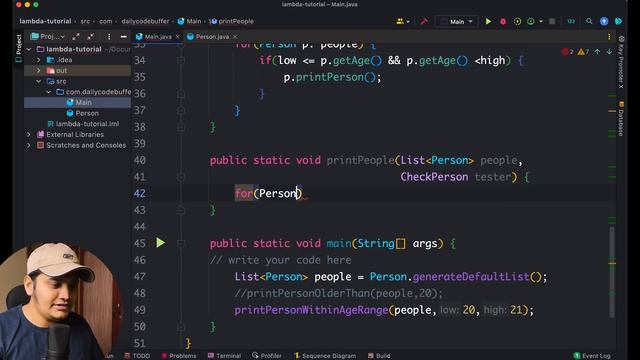Open the Main run configuration dropdown
Viewport: 640px width, 360px height.
pyautogui.click(x=457, y=21)
